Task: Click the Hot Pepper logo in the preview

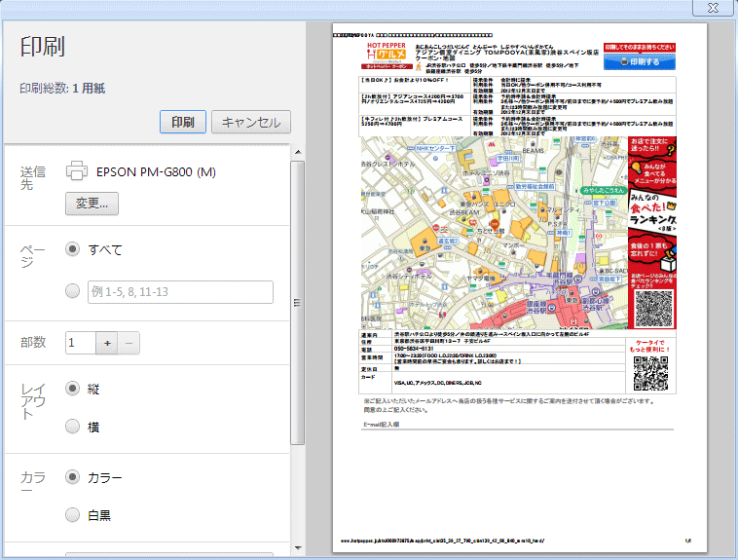Action: [387, 56]
